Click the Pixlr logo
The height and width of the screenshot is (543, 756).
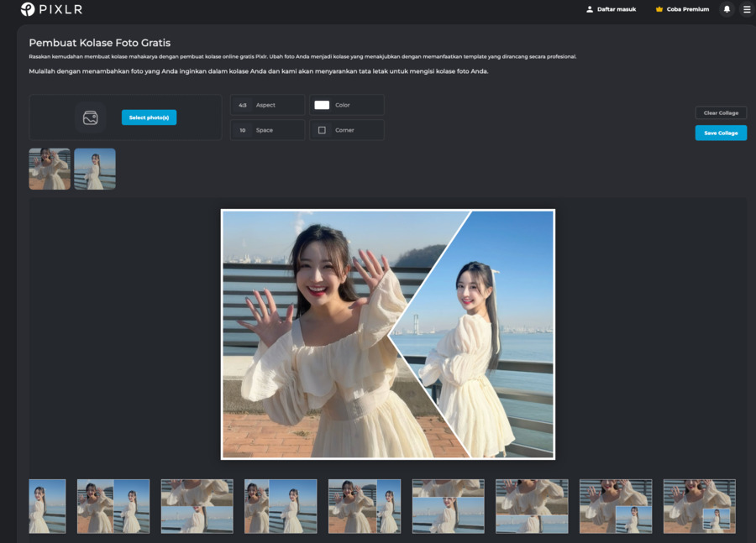click(51, 9)
